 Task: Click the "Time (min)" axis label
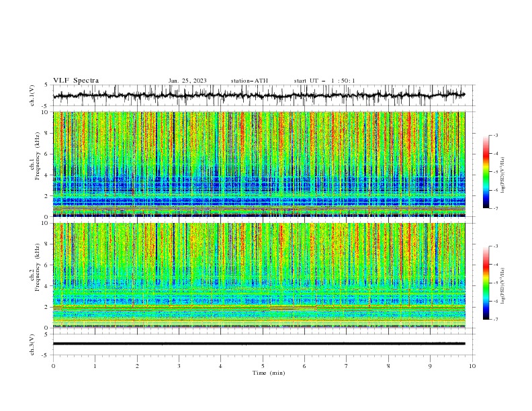pyautogui.click(x=269, y=373)
